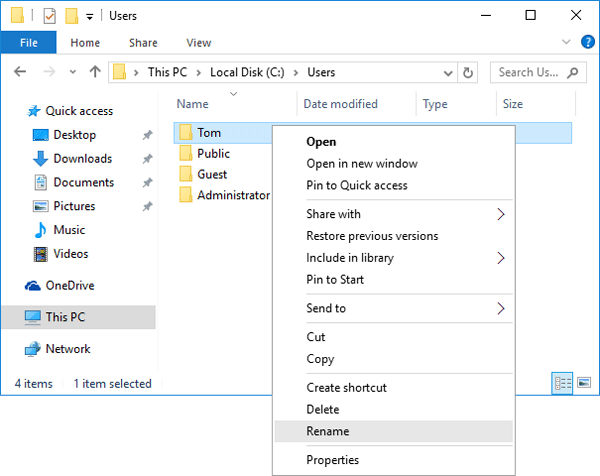Click the Refresh button in address bar
Image resolution: width=600 pixels, height=476 pixels.
tap(467, 72)
